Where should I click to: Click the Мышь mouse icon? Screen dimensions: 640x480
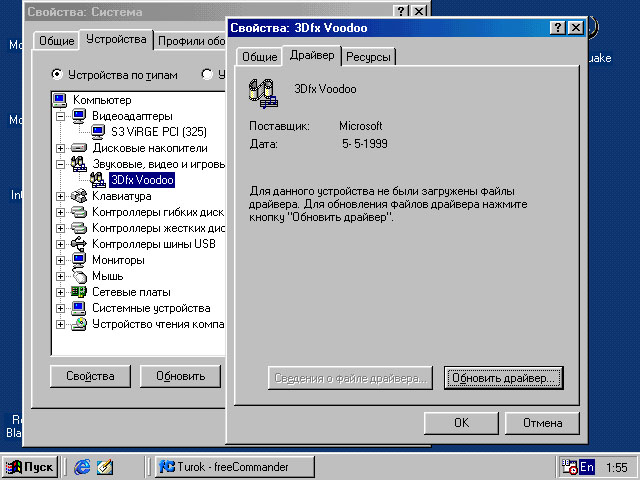(x=80, y=276)
